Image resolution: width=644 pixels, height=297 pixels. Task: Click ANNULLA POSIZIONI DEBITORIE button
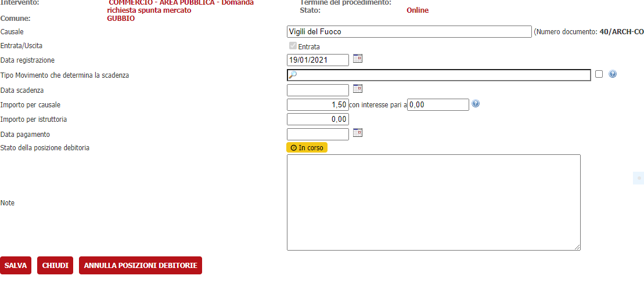pyautogui.click(x=141, y=266)
